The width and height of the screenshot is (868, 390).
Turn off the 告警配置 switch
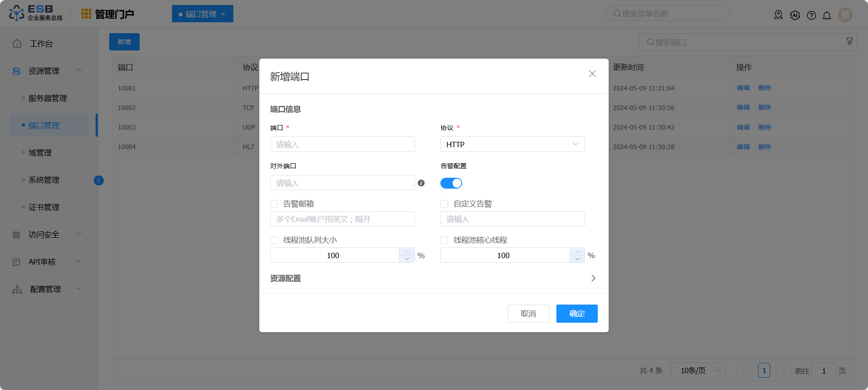click(451, 183)
